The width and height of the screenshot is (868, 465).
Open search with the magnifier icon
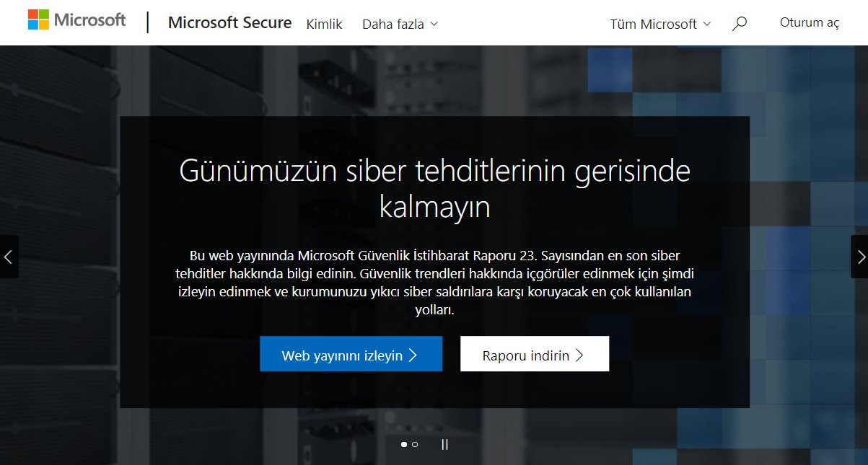pos(739,24)
